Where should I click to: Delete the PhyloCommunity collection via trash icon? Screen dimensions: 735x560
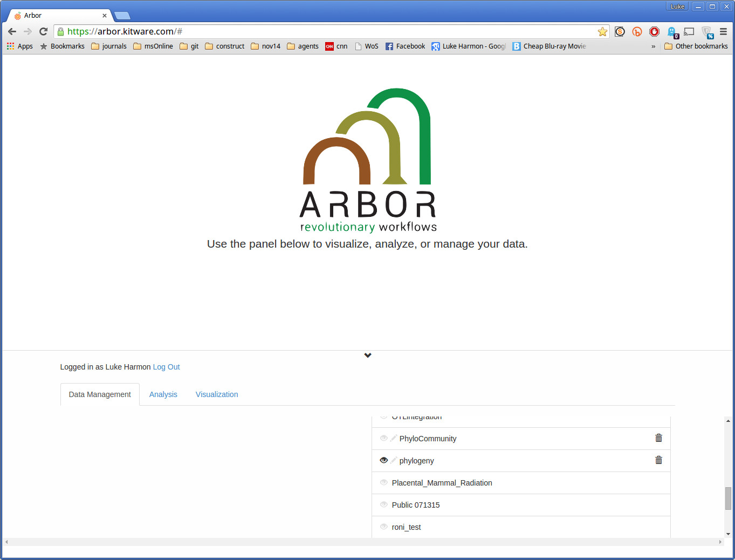(658, 438)
